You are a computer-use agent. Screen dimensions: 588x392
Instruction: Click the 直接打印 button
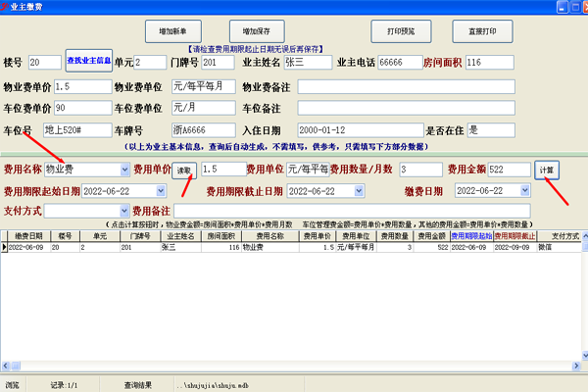pyautogui.click(x=482, y=31)
